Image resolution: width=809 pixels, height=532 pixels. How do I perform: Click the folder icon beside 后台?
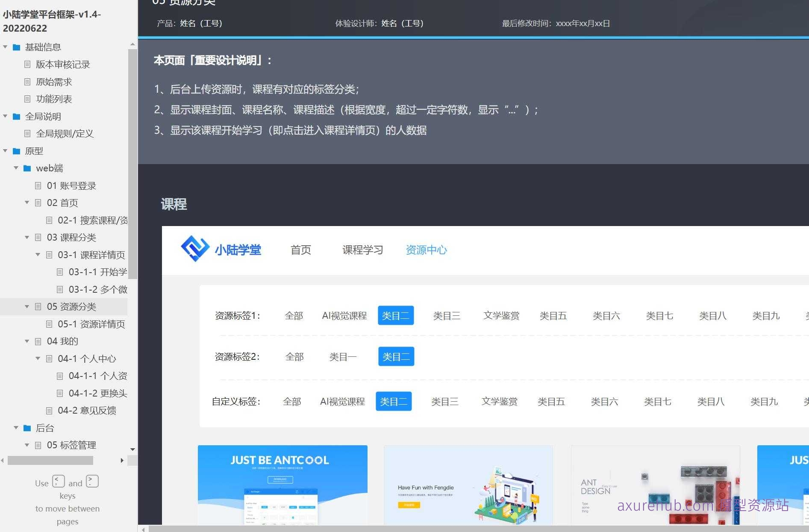(27, 428)
